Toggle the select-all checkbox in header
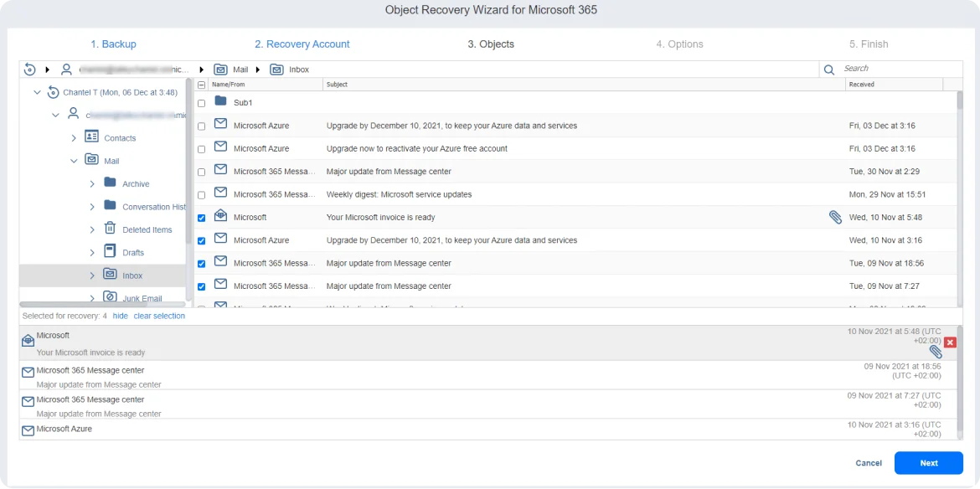 pos(201,85)
